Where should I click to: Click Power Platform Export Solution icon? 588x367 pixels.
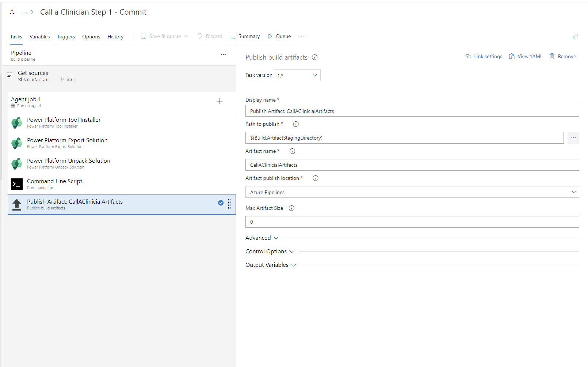[x=17, y=143]
